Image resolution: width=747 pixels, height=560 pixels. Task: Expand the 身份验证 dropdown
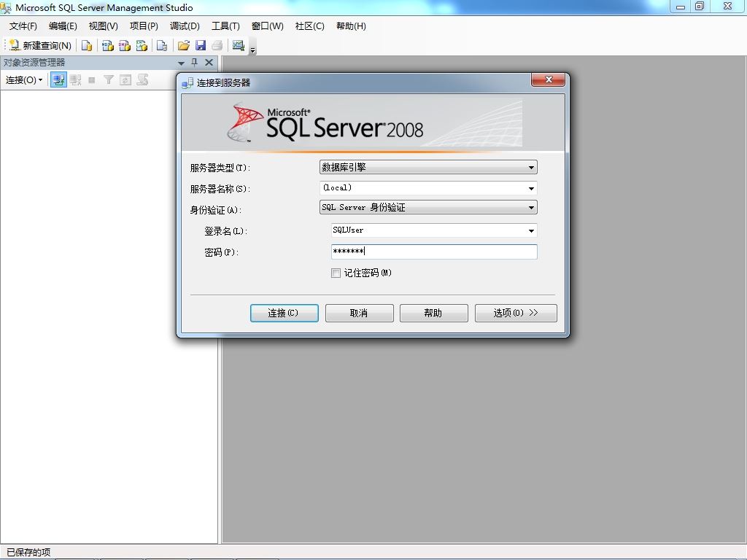(x=531, y=208)
